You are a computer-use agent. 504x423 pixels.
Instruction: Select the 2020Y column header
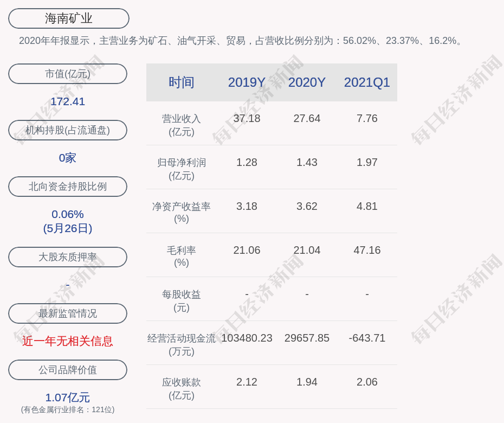click(x=307, y=82)
